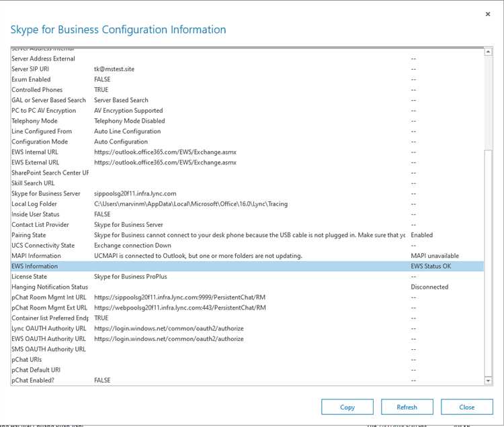Select the Configuration Mode row
This screenshot has width=504, height=427.
pyautogui.click(x=247, y=142)
